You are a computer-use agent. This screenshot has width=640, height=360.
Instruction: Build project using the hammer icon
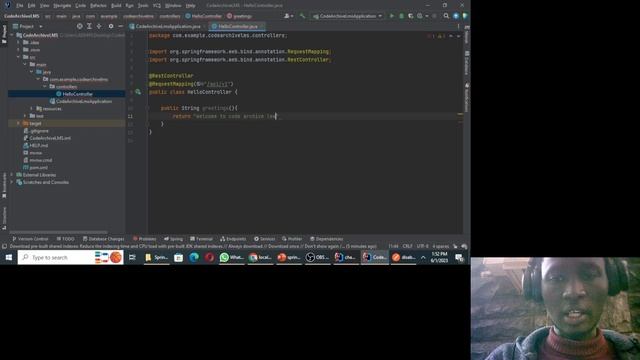[x=302, y=16]
